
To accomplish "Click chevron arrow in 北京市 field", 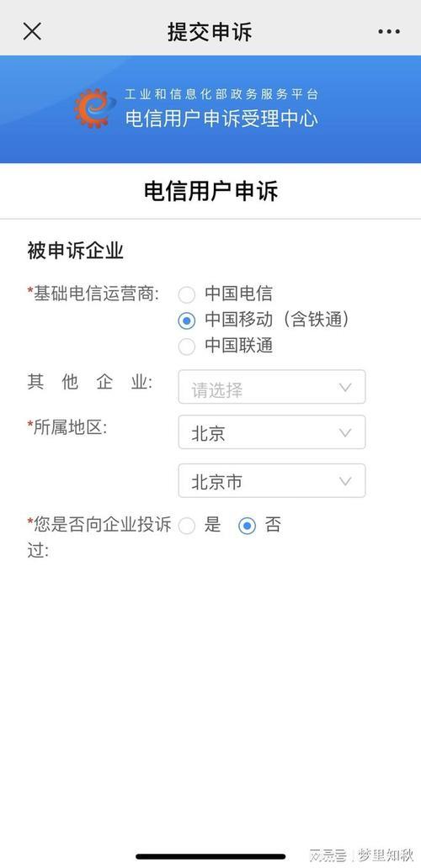I will [345, 481].
